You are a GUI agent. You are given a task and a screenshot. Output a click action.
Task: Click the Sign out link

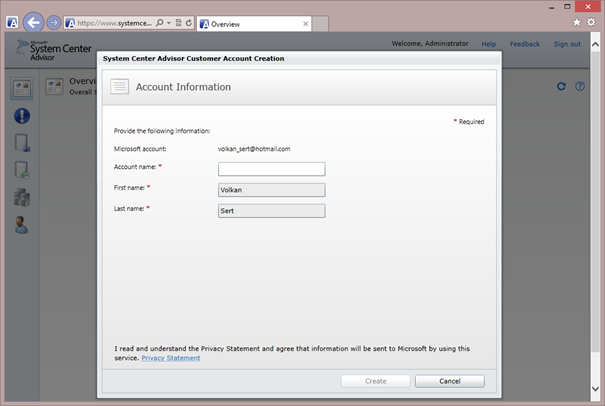567,44
